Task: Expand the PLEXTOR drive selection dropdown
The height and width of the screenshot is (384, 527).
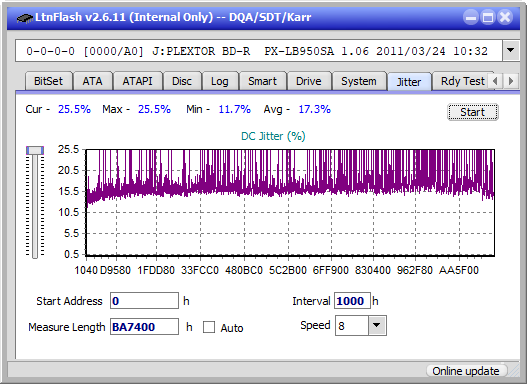Action: [x=511, y=51]
